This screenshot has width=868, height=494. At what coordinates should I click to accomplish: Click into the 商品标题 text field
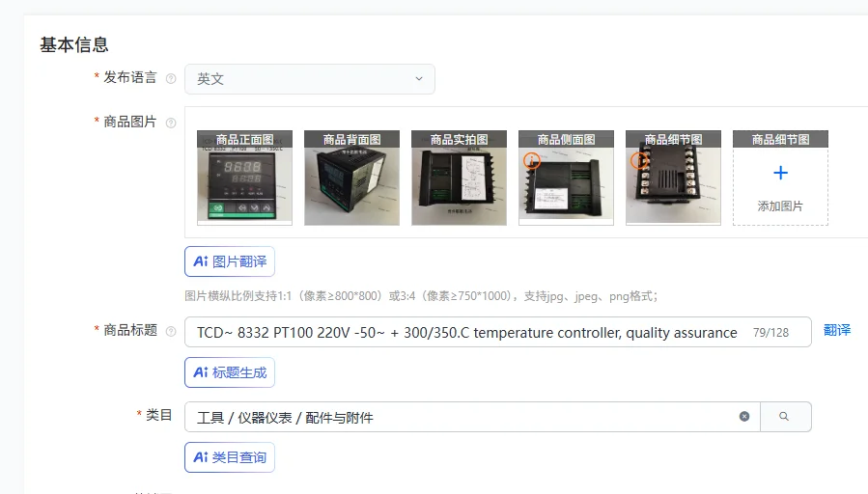tap(497, 332)
